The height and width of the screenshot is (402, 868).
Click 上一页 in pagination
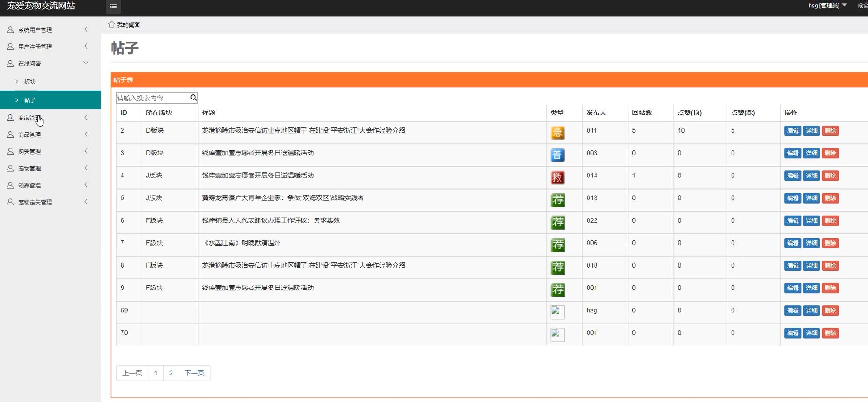point(132,373)
